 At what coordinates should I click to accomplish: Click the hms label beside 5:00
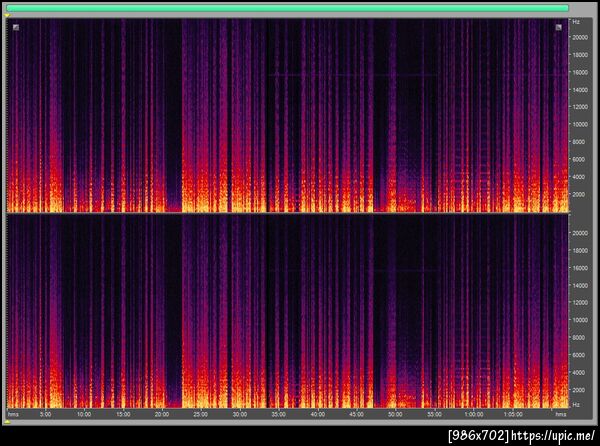coord(13,414)
